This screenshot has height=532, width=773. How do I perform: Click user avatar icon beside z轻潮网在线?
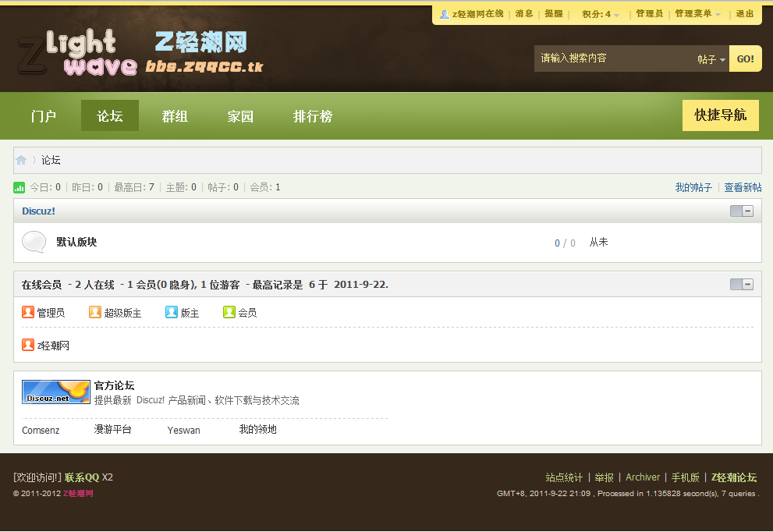tap(444, 14)
